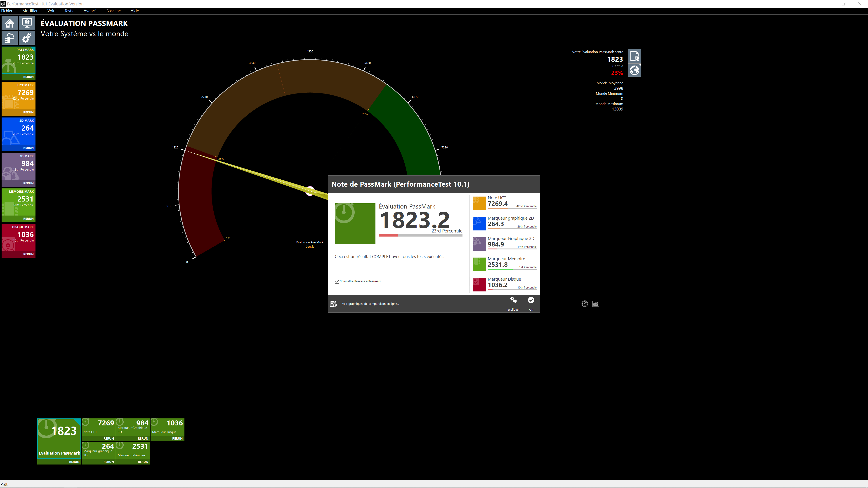Click the Monde Maximum 13009 value
Image resolution: width=868 pixels, height=488 pixels.
tap(617, 109)
